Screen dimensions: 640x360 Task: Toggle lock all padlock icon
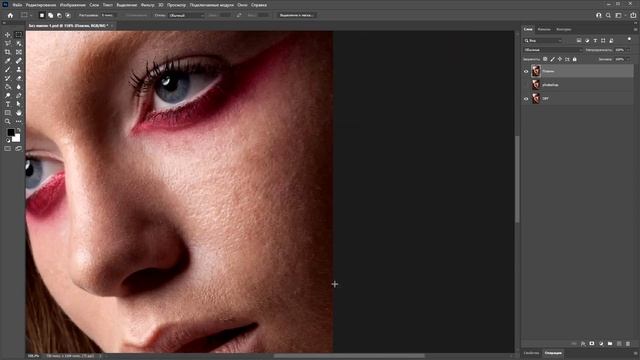(x=575, y=59)
